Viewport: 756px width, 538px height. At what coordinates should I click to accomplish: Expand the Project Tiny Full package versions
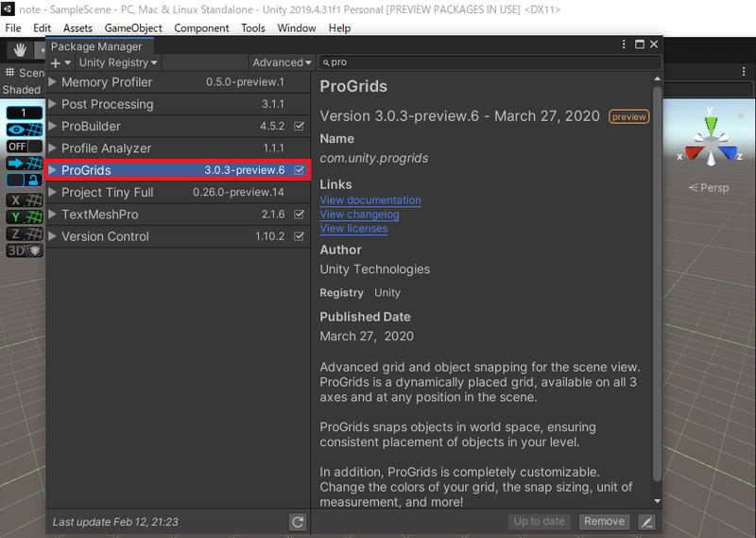point(53,192)
